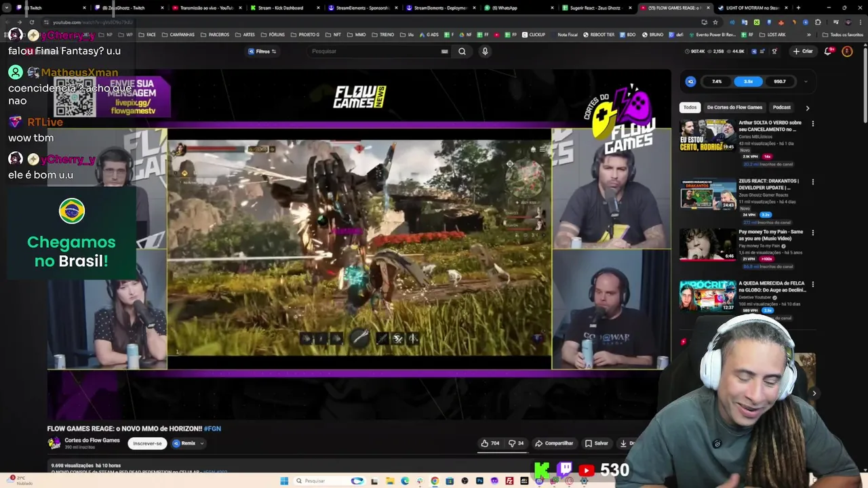This screenshot has height=488, width=868.
Task: Open Todos os favoritos folder
Action: pos(843,35)
